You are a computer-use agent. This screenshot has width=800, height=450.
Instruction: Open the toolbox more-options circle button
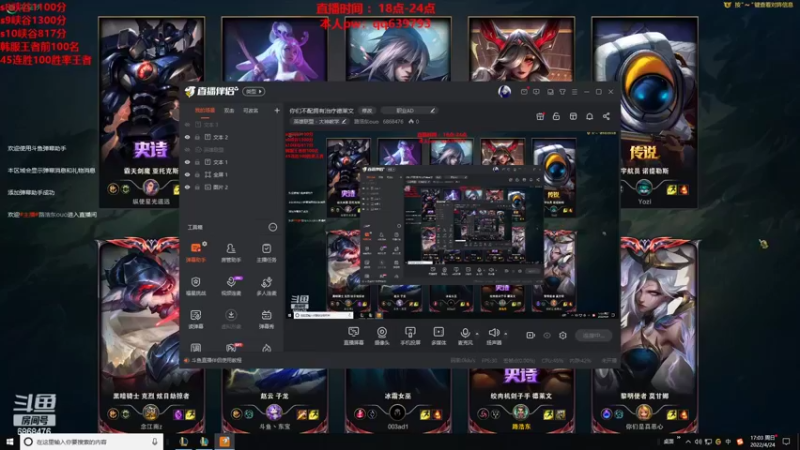[273, 227]
